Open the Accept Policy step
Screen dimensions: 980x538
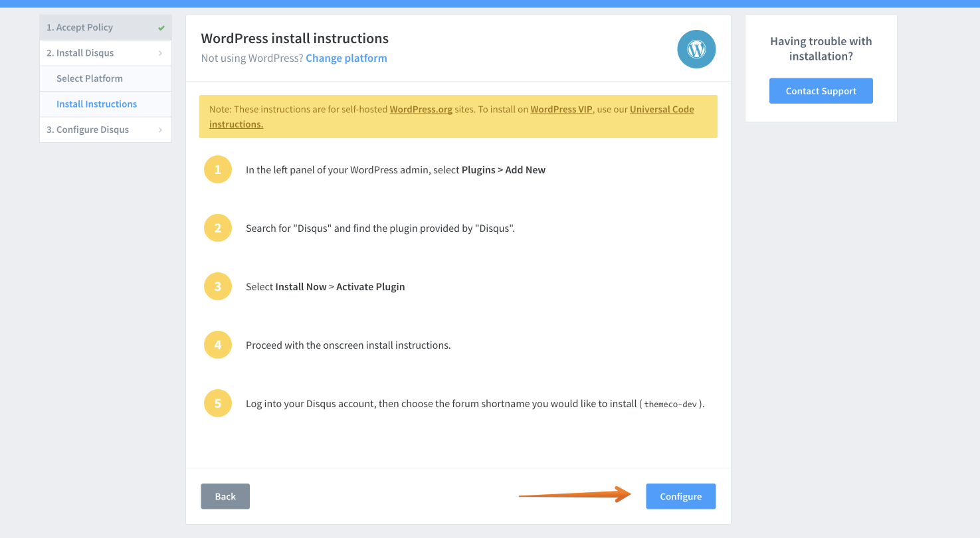click(106, 27)
